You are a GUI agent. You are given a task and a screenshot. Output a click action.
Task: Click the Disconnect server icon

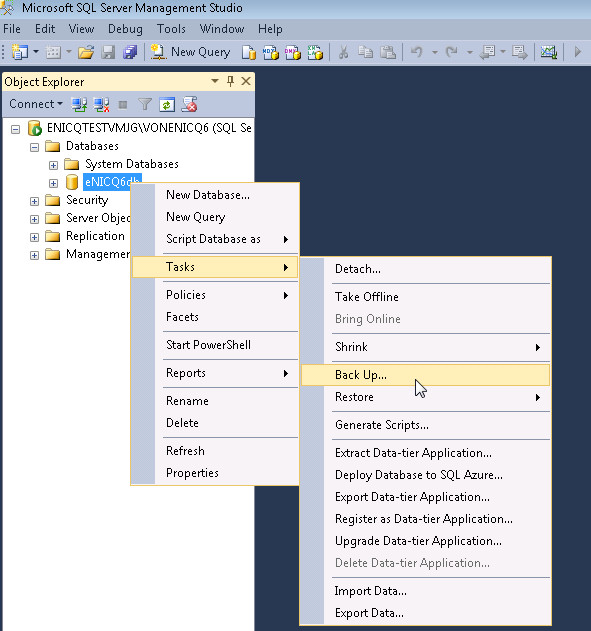tap(101, 105)
